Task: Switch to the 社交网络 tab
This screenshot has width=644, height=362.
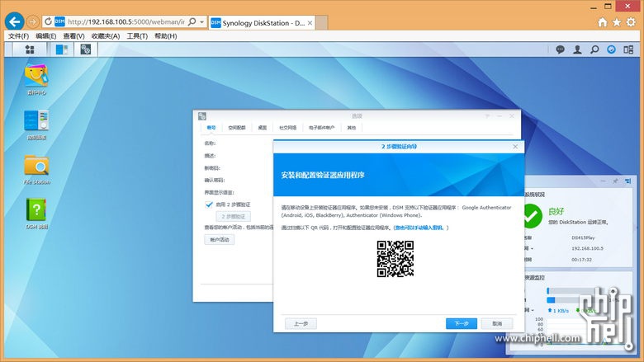Action: point(288,128)
